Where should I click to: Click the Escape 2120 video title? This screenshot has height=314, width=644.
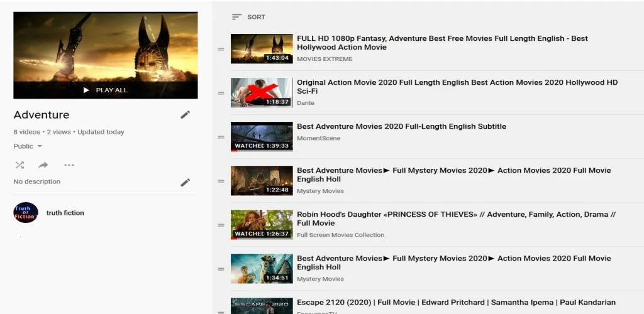456,303
